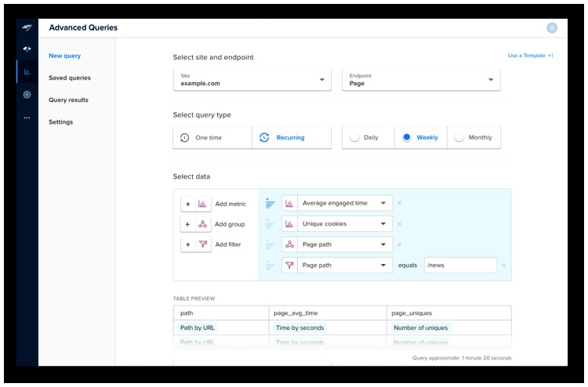The width and height of the screenshot is (588, 387).
Task: Click the Add filter label
Action: [x=228, y=244]
